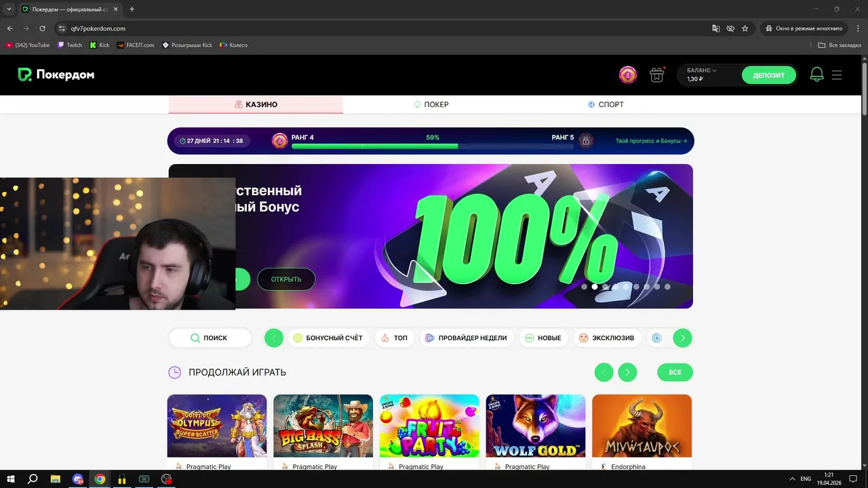The image size is (868, 488).
Task: Open the Twitch bookmark
Action: (x=70, y=45)
